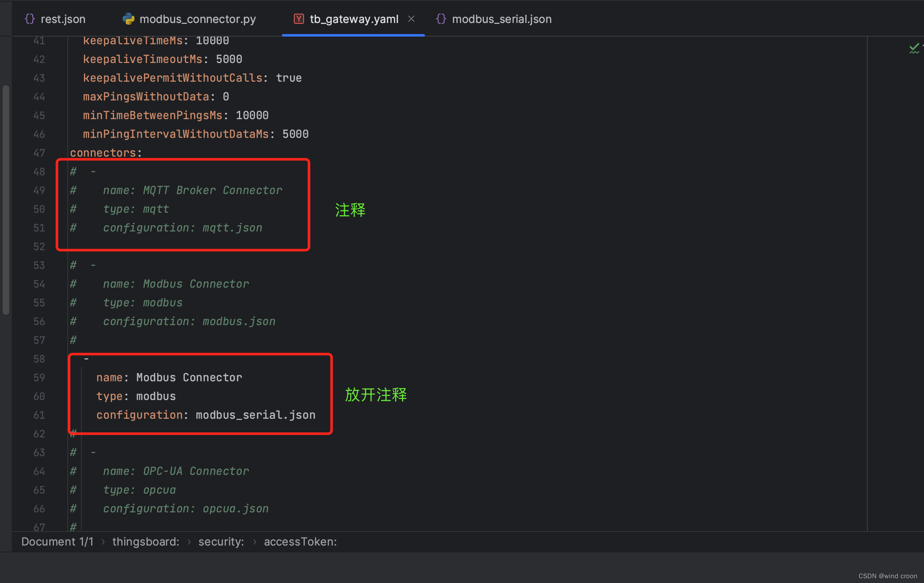924x583 pixels.
Task: Click line number 47 in the gutter
Action: [39, 153]
